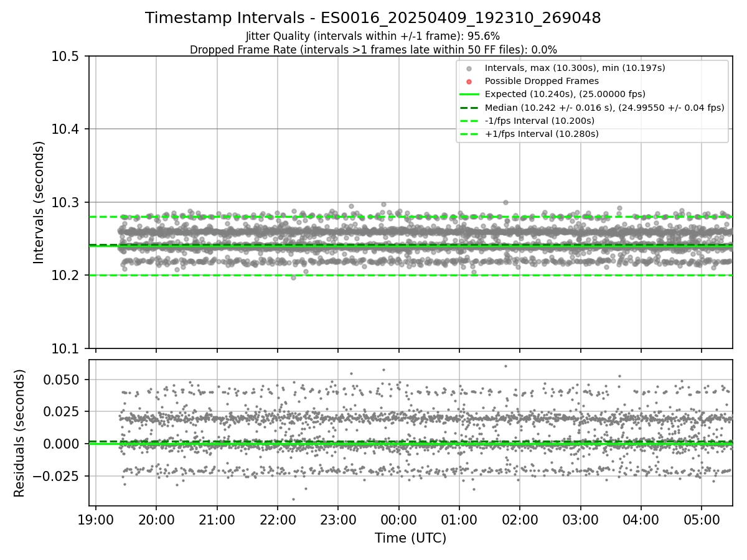
Task: Click the 23:00 time tick label
Action: pyautogui.click(x=338, y=520)
